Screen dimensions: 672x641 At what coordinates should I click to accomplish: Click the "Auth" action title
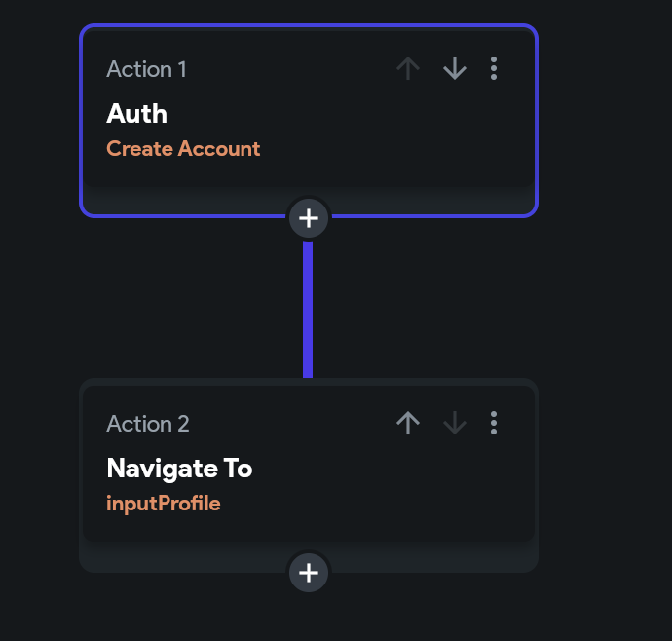[x=137, y=114]
